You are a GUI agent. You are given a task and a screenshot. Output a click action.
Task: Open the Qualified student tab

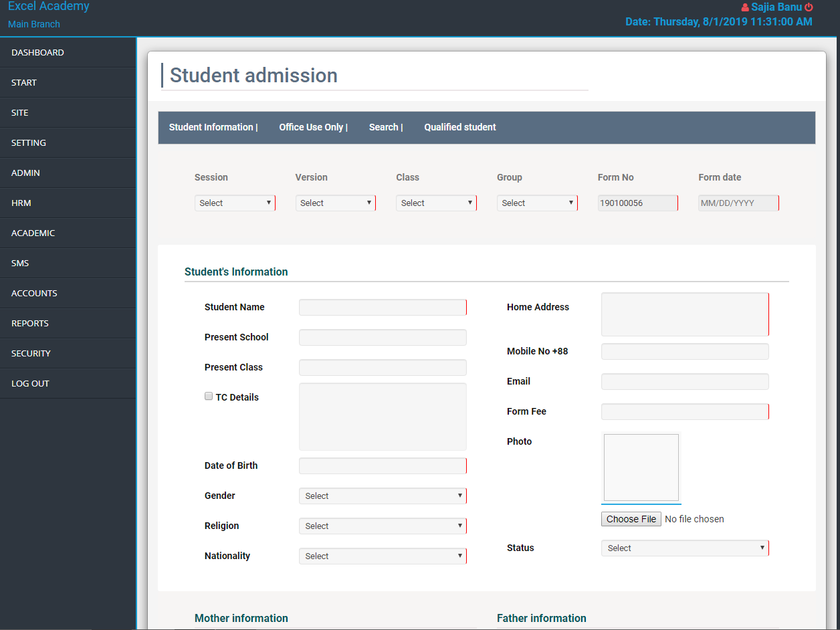click(460, 127)
